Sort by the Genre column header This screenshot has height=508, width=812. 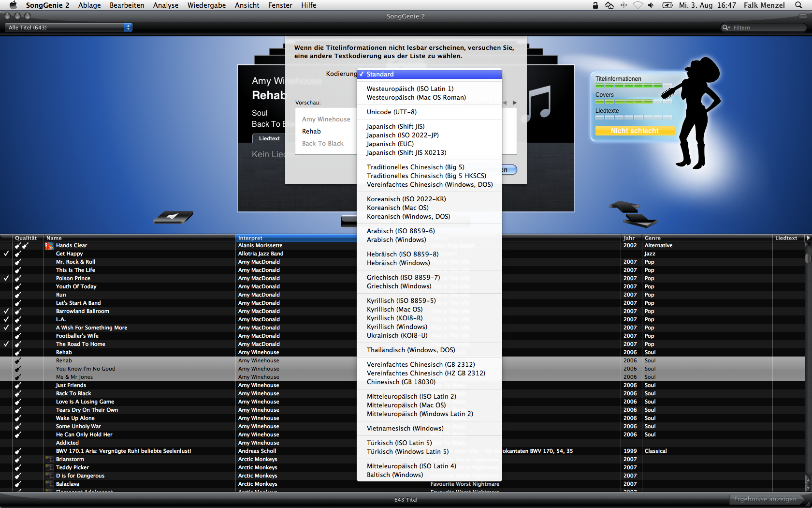tap(707, 238)
